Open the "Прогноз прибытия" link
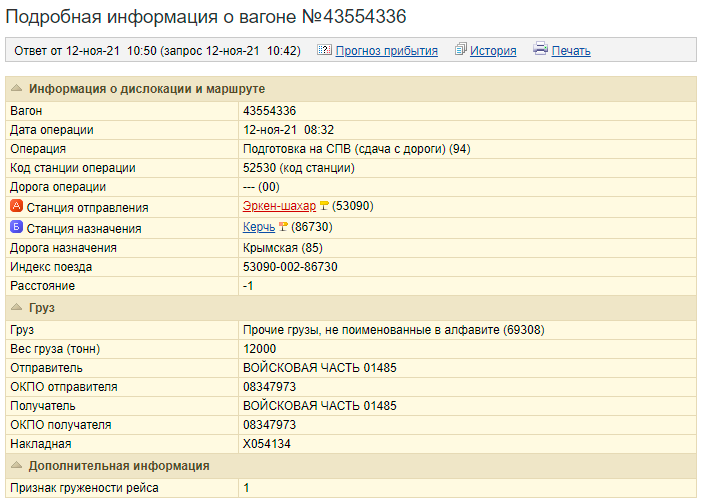This screenshot has height=503, width=702. coord(386,51)
